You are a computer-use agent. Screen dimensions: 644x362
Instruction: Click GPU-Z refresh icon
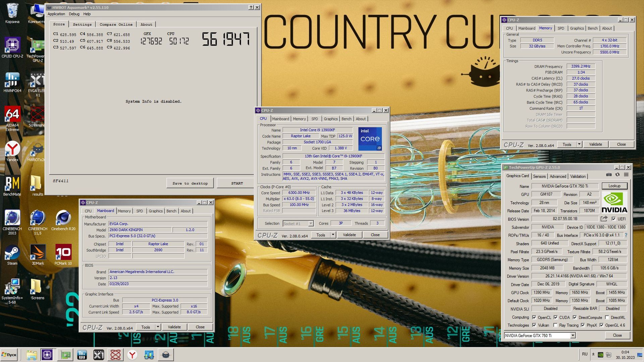point(617,175)
